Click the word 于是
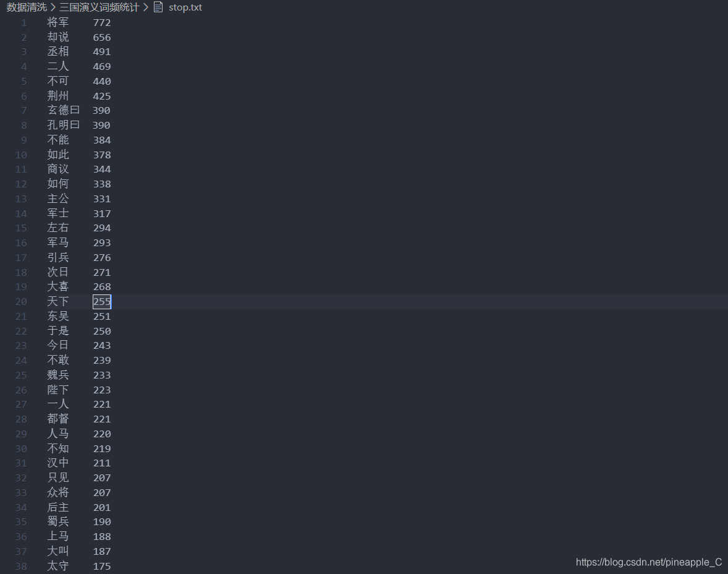 click(58, 331)
